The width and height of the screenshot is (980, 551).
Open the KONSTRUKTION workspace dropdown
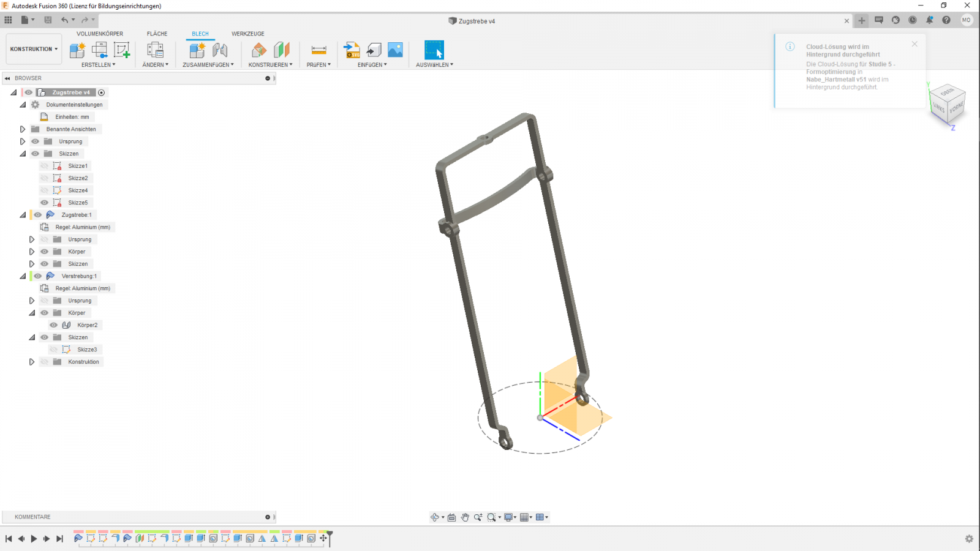pyautogui.click(x=34, y=49)
